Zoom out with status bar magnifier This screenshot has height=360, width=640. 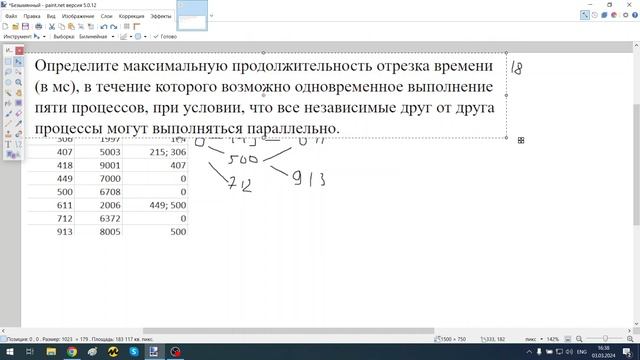[579, 339]
